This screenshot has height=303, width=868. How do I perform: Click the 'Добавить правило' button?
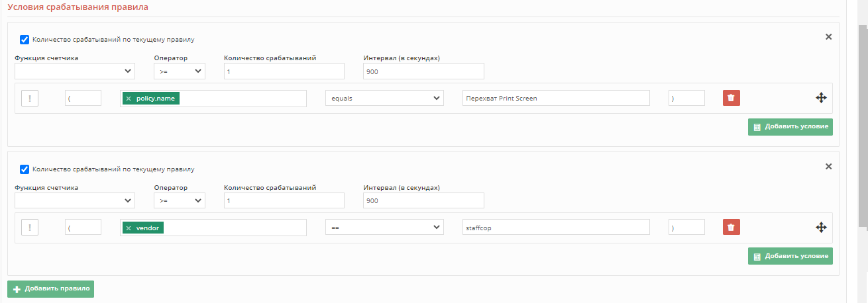click(51, 289)
